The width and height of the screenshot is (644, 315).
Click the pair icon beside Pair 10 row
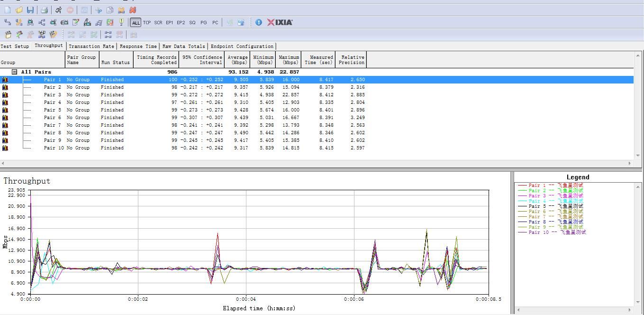click(x=5, y=148)
